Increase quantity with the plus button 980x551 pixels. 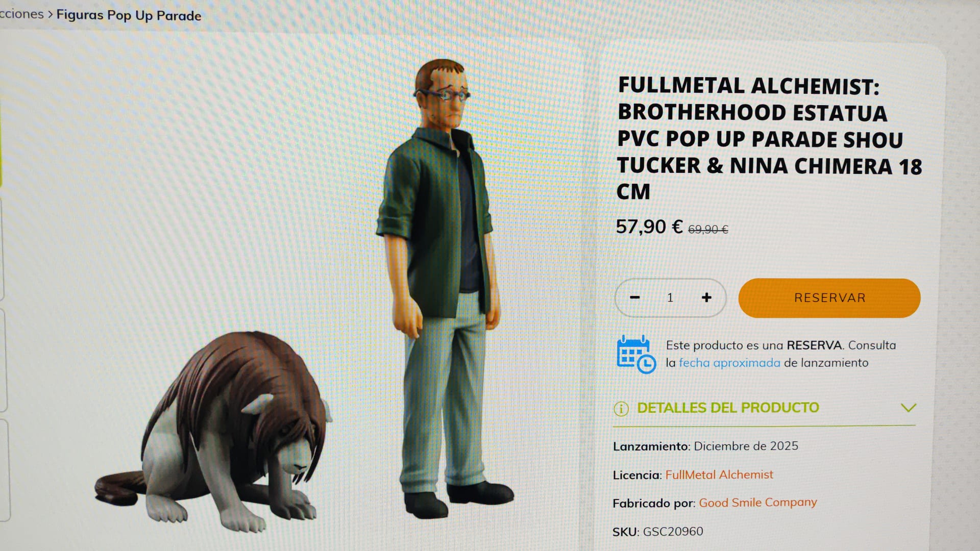[706, 297]
